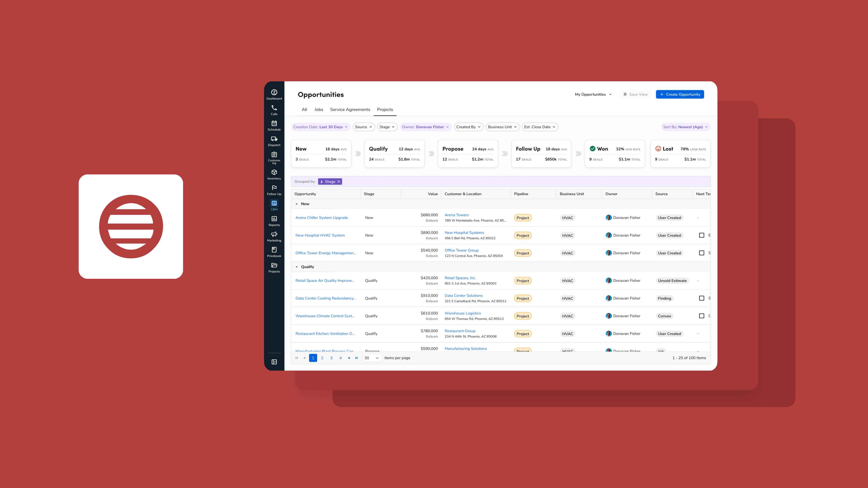Screen dimensions: 868x488
Task: Go to page 3
Action: (331, 358)
